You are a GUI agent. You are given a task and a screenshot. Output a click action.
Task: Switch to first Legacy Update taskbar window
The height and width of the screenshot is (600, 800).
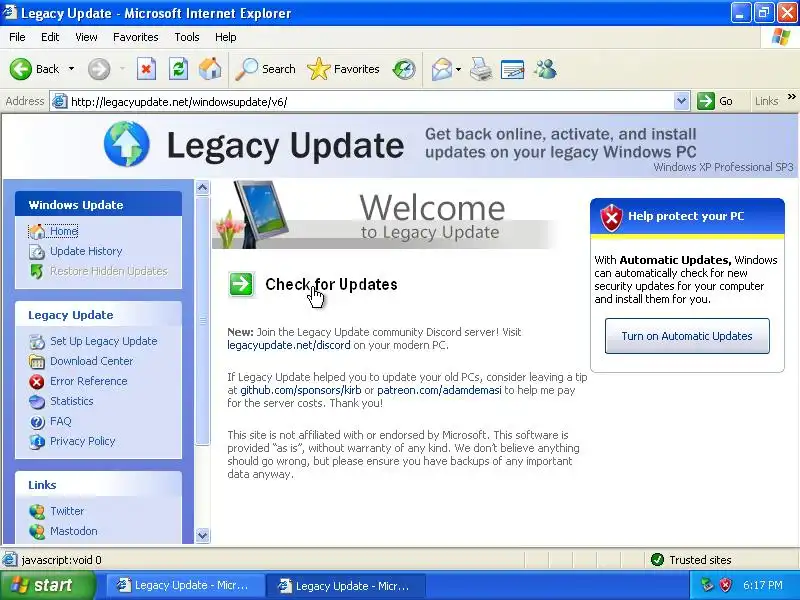point(186,586)
